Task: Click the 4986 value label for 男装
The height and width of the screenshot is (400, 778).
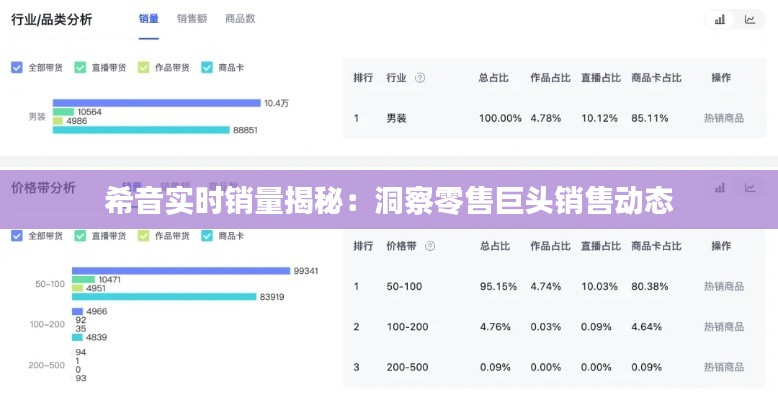Action: pyautogui.click(x=76, y=121)
